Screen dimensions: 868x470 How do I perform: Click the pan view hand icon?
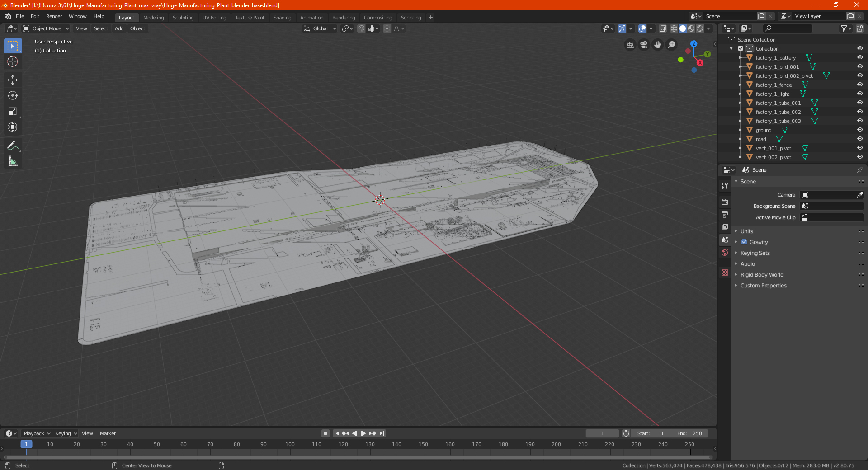[658, 45]
